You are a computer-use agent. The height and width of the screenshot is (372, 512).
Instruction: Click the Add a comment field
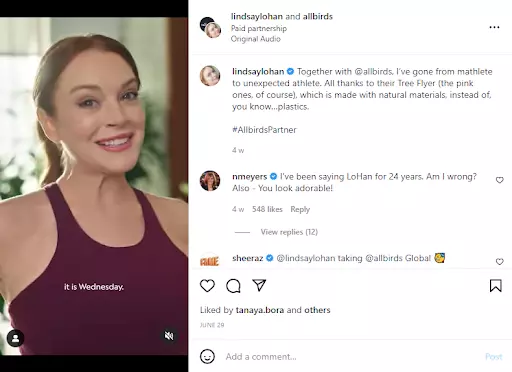click(x=352, y=357)
